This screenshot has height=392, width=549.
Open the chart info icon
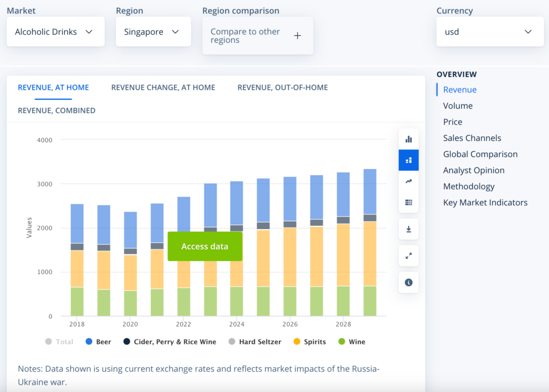pos(409,283)
